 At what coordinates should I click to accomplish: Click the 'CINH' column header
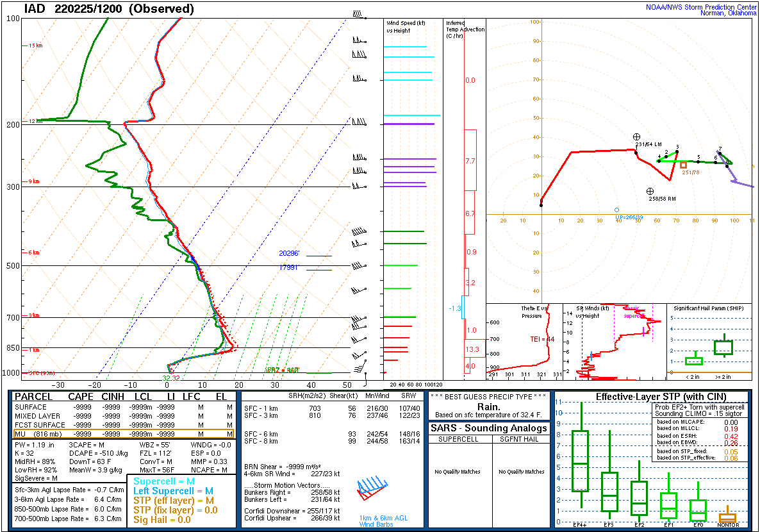click(x=113, y=397)
